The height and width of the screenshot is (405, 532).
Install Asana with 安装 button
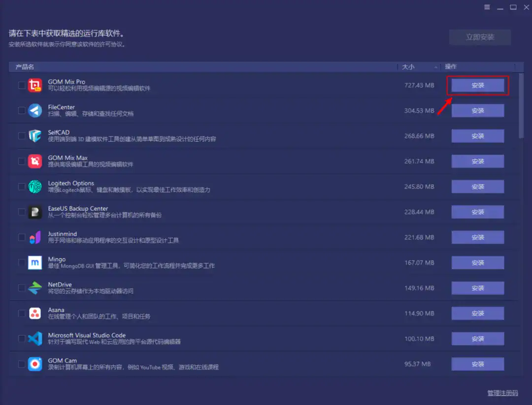[478, 313]
